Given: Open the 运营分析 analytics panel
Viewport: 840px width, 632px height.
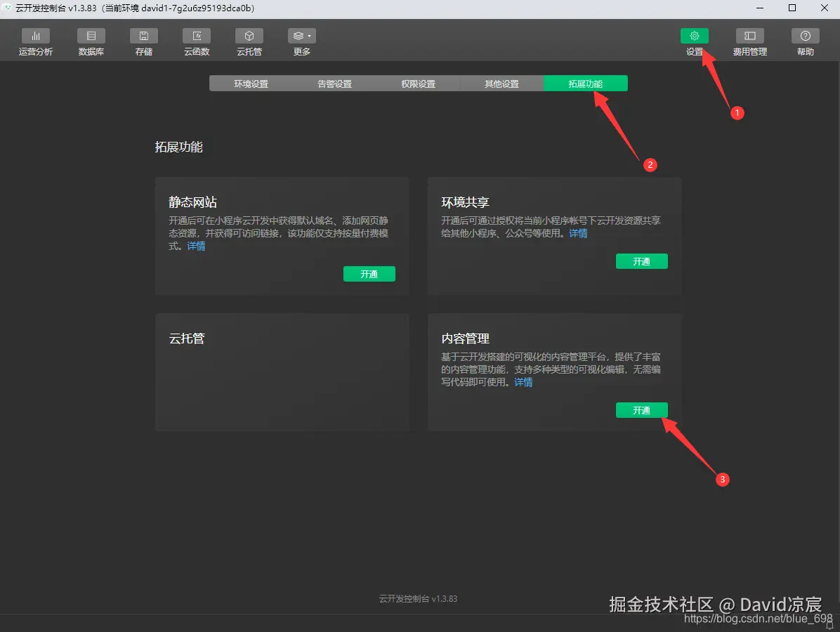Looking at the screenshot, I should coord(35,41).
